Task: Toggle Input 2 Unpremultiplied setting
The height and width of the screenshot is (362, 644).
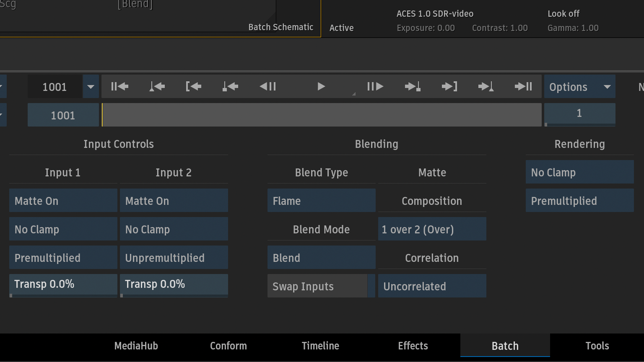Action: 174,257
